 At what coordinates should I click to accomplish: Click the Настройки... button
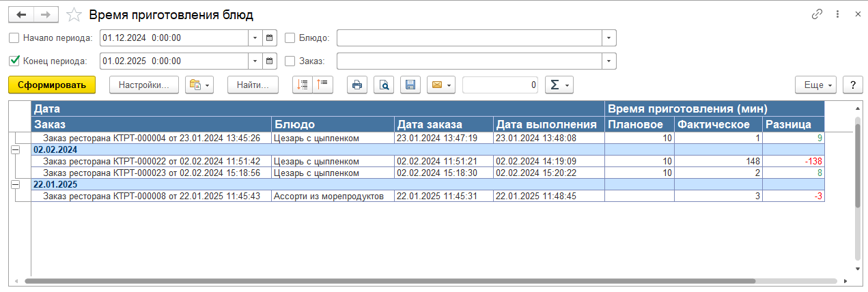pos(143,85)
